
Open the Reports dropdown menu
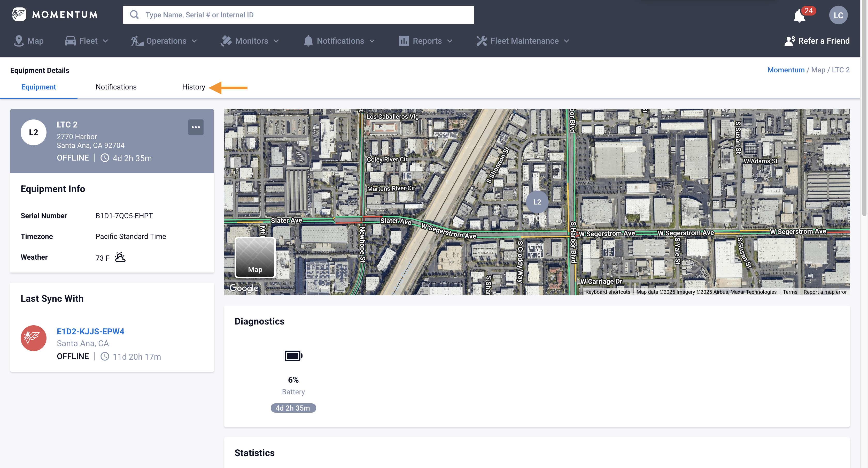tap(426, 41)
